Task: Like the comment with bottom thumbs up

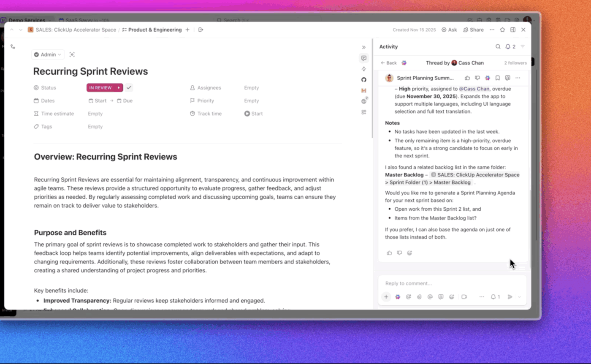Action: click(x=389, y=253)
